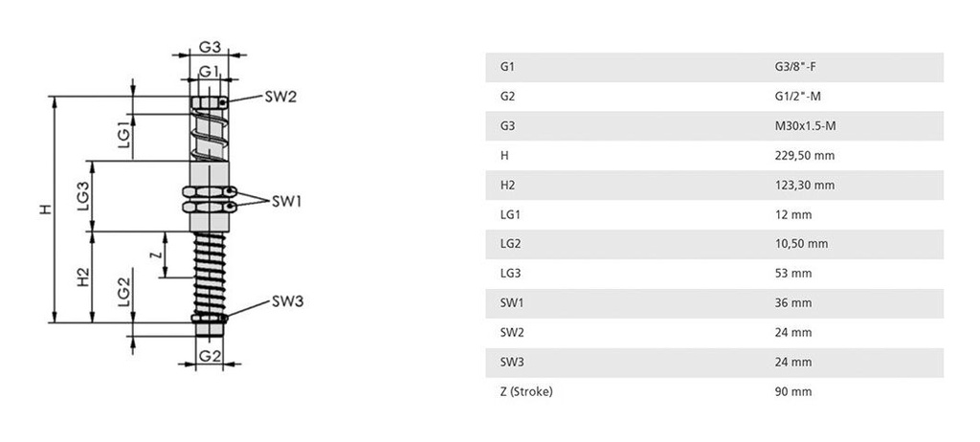This screenshot has height=442, width=980.
Task: Select the G1/2"-M value in the table
Action: tap(798, 97)
